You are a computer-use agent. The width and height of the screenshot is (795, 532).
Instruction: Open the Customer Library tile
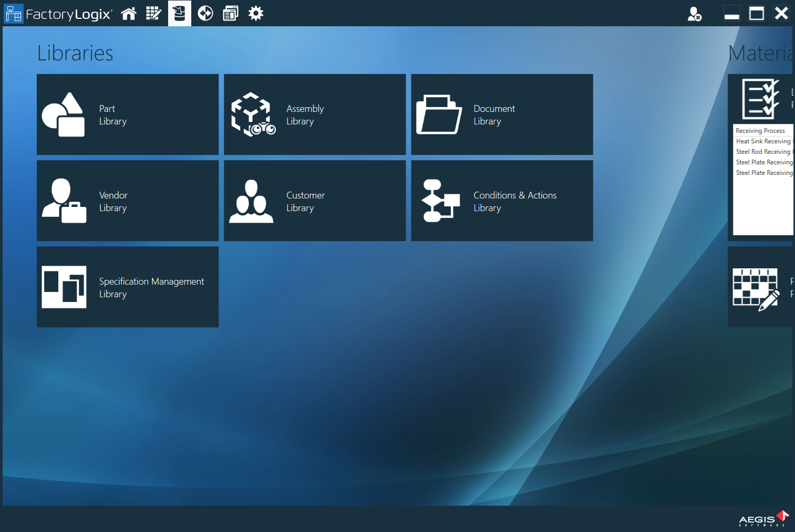click(315, 201)
